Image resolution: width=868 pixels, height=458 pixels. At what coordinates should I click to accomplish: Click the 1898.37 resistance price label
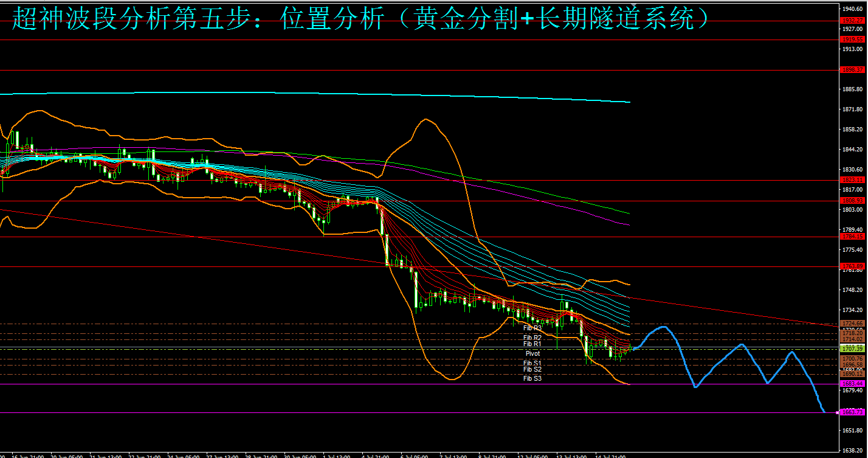click(852, 70)
